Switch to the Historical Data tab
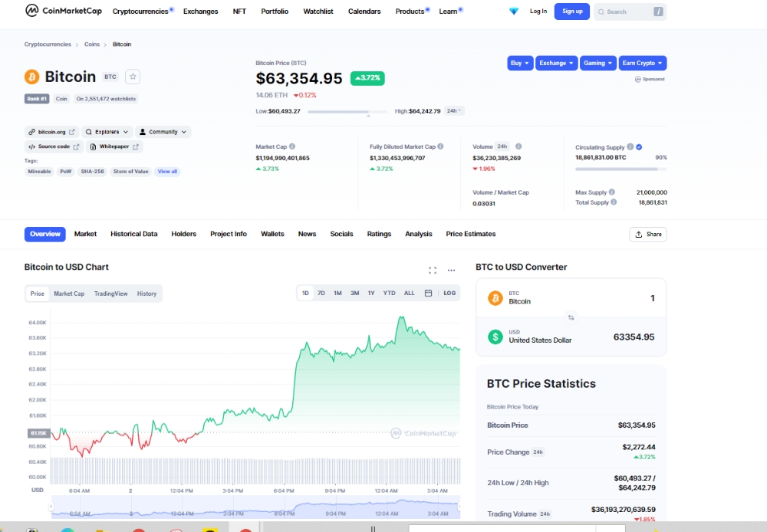This screenshot has width=767, height=532. tap(134, 235)
